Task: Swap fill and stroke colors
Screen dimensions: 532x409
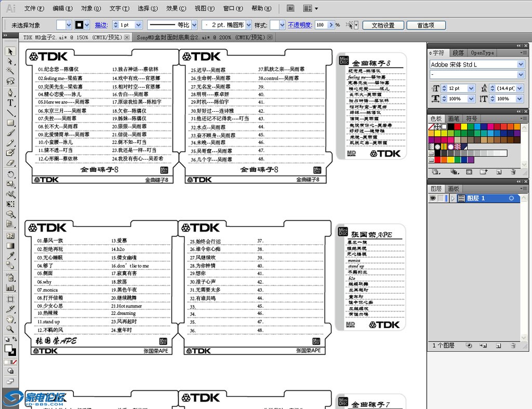Action: 15,339
